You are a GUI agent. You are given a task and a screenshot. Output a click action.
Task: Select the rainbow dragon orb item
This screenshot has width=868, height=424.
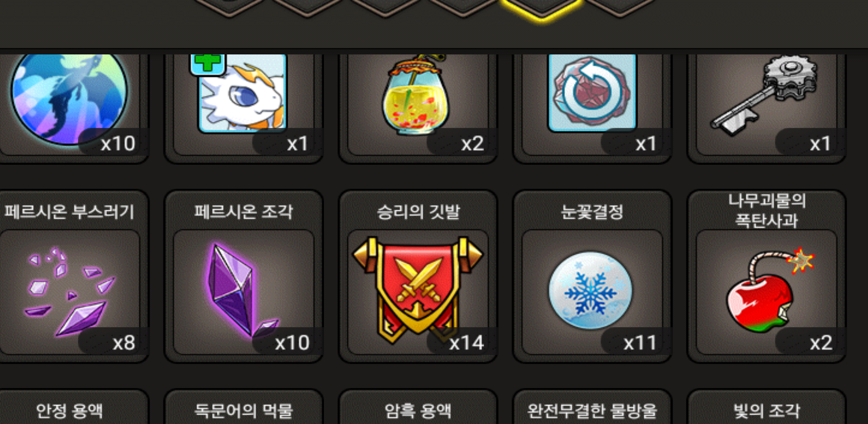point(69,97)
